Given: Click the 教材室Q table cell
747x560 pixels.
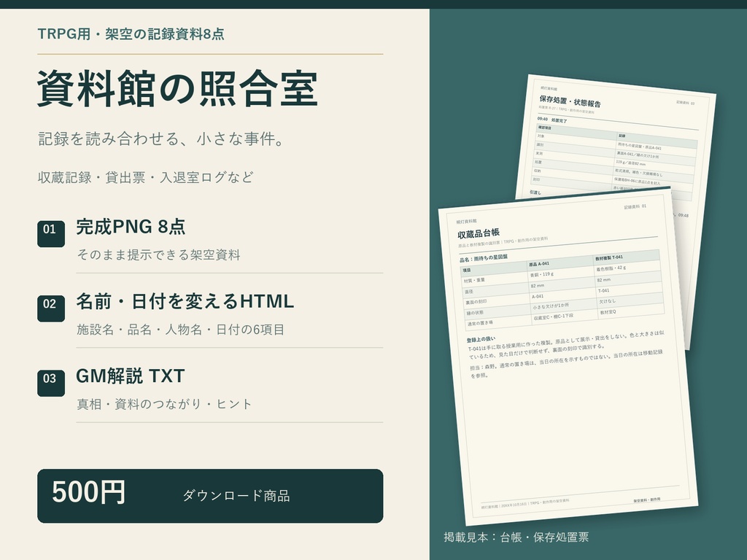Looking at the screenshot, I should (608, 312).
